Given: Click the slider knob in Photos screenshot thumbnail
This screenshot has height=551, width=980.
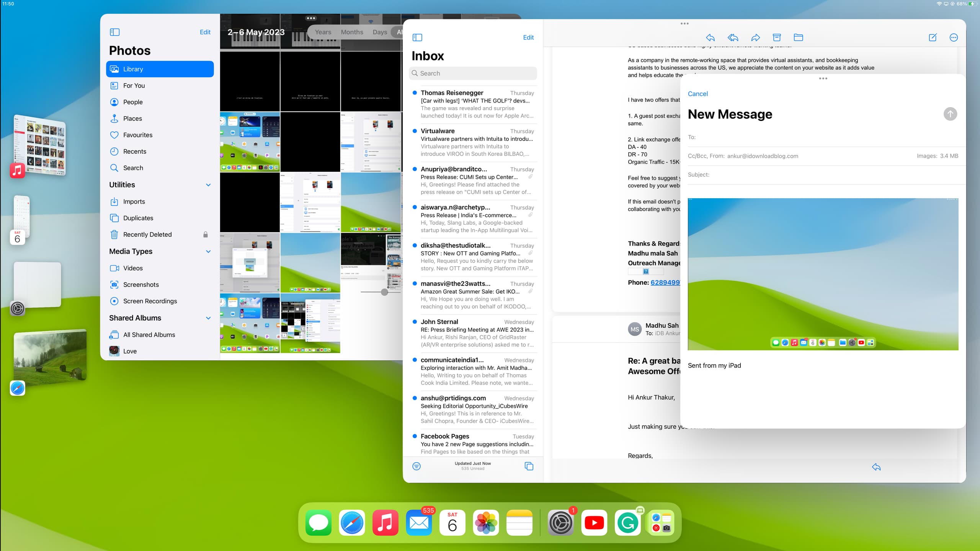Looking at the screenshot, I should tap(384, 292).
